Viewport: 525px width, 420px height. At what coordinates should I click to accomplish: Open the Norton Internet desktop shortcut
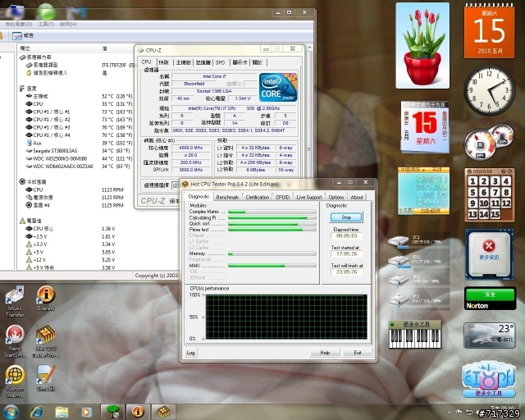click(15, 381)
